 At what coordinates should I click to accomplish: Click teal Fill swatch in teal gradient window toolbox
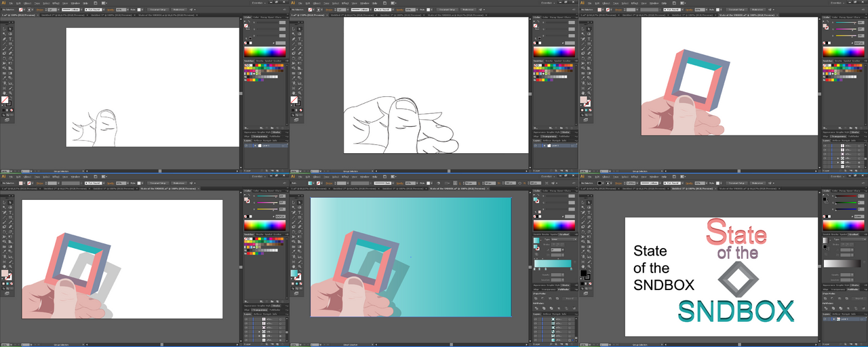pyautogui.click(x=294, y=273)
